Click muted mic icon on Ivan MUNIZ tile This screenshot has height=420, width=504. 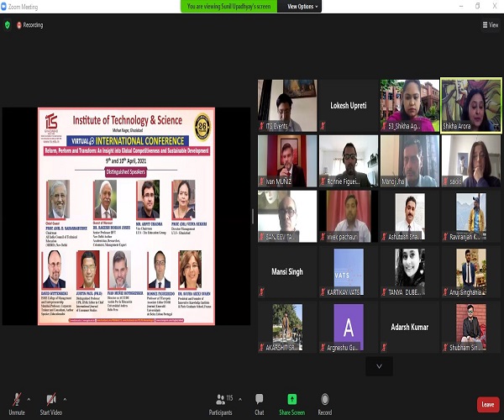261,181
